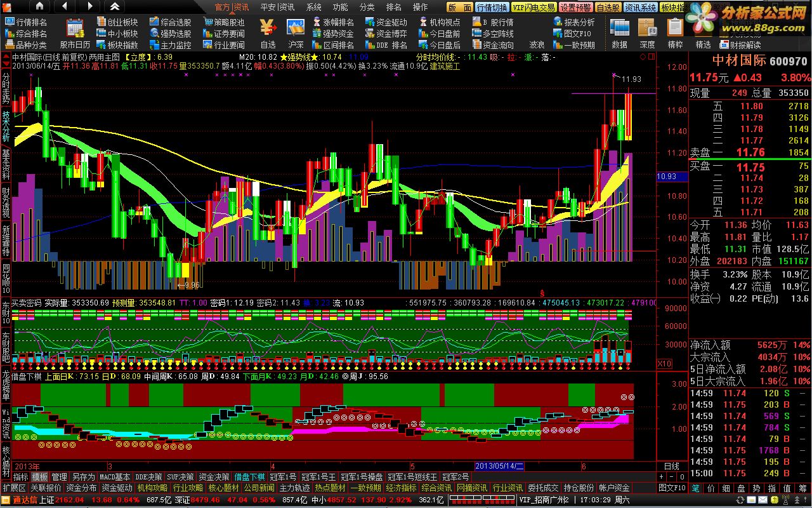Click VIP闪电交易 button
The image size is (812, 508).
(x=534, y=7)
